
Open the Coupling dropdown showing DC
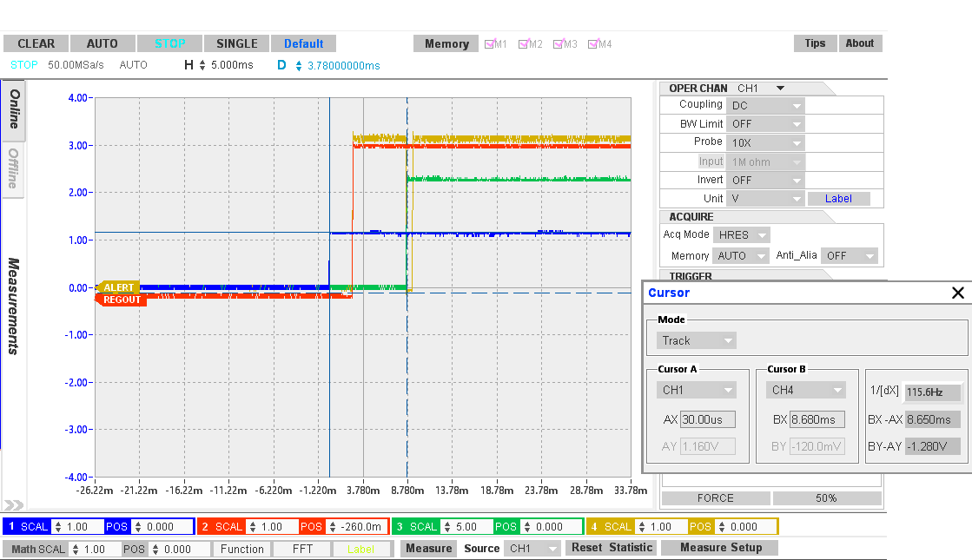tap(764, 104)
